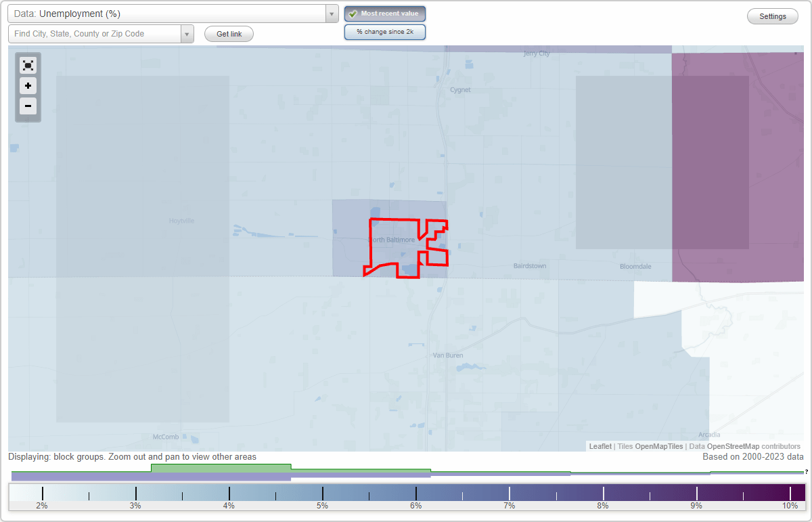The height and width of the screenshot is (522, 812).
Task: Follow the Leaflet attribution link
Action: tap(600, 446)
